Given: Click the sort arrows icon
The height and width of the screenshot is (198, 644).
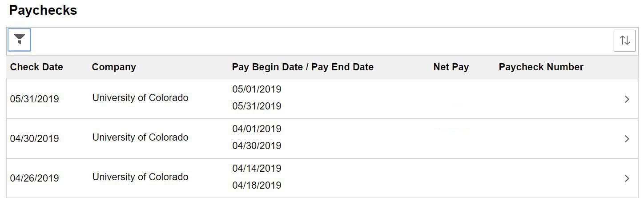Looking at the screenshot, I should tap(624, 40).
